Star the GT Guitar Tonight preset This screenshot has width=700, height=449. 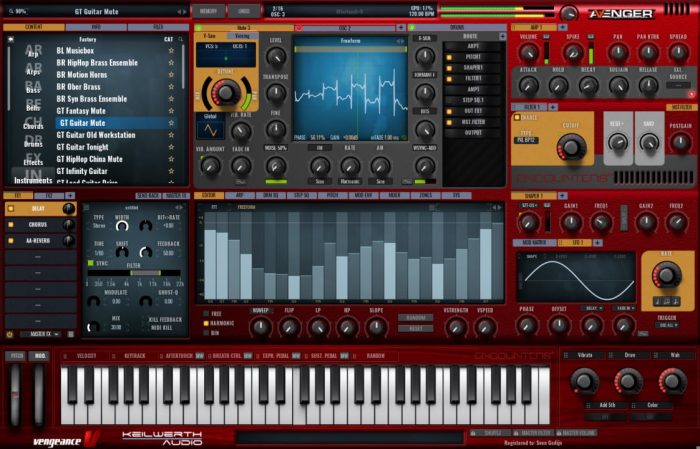click(171, 147)
